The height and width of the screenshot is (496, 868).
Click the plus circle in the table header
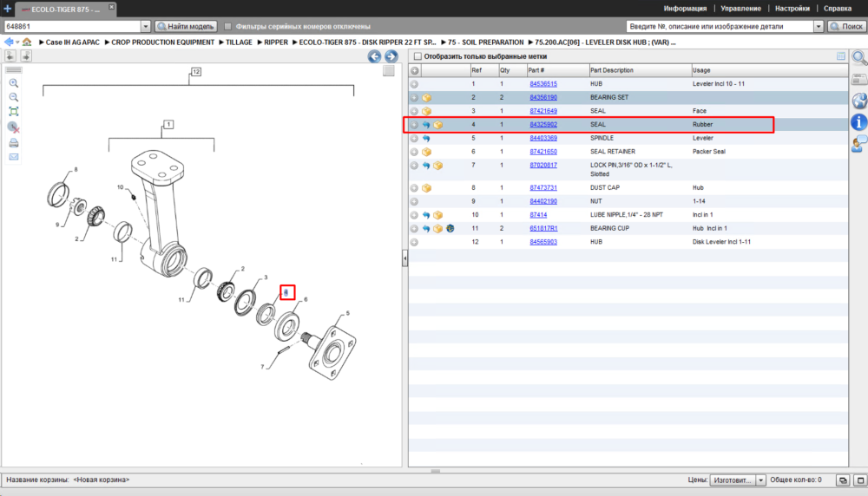coord(415,71)
